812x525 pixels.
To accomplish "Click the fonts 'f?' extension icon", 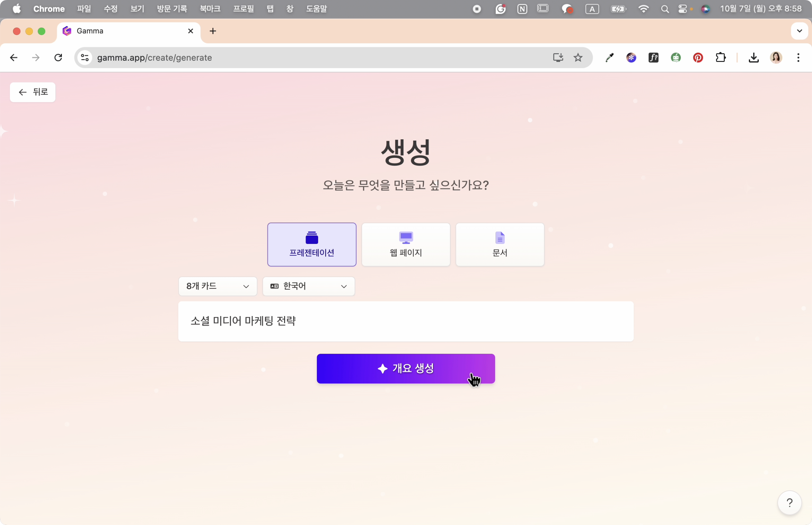I will point(653,58).
